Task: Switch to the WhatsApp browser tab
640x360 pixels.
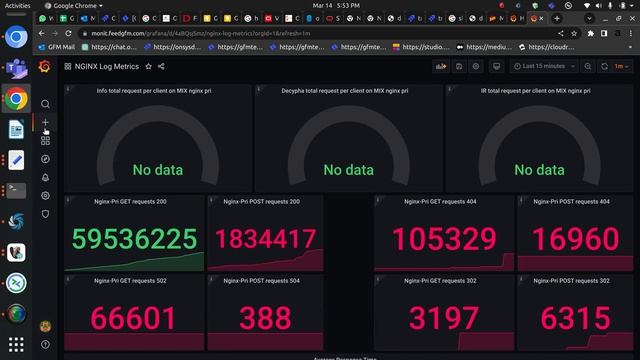Action: 46,18
